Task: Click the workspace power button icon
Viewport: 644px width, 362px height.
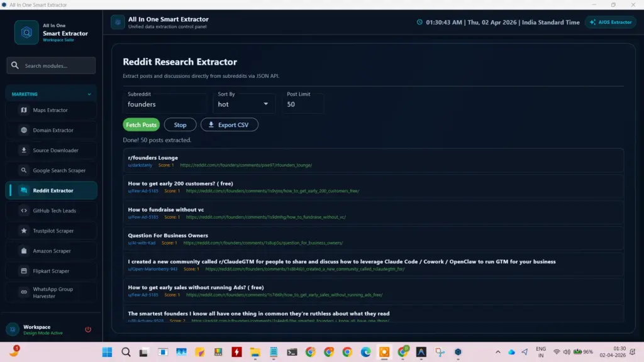Action: (88, 329)
